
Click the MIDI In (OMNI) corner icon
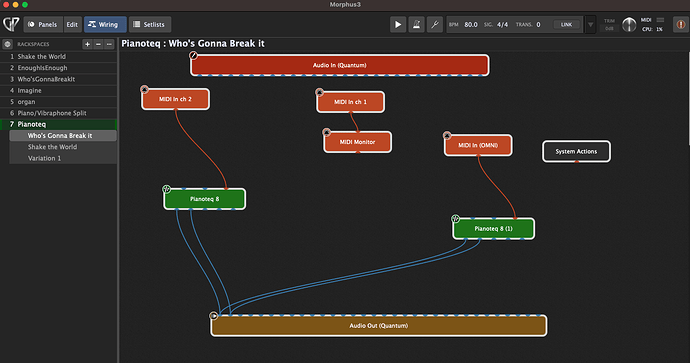(447, 136)
